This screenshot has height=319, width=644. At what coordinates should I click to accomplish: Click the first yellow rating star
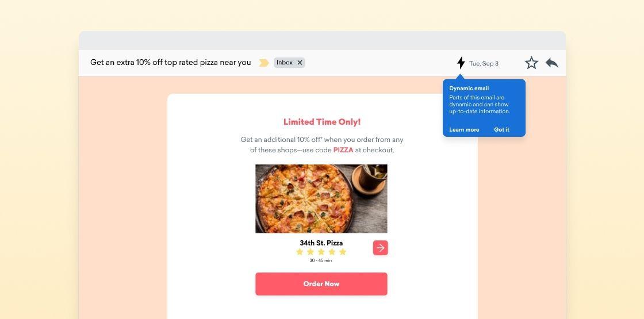[300, 252]
